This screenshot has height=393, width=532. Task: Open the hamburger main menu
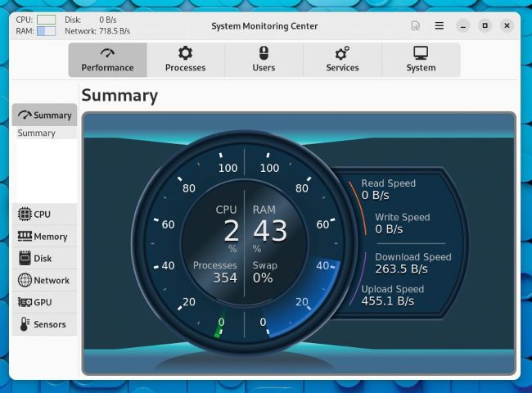[440, 26]
